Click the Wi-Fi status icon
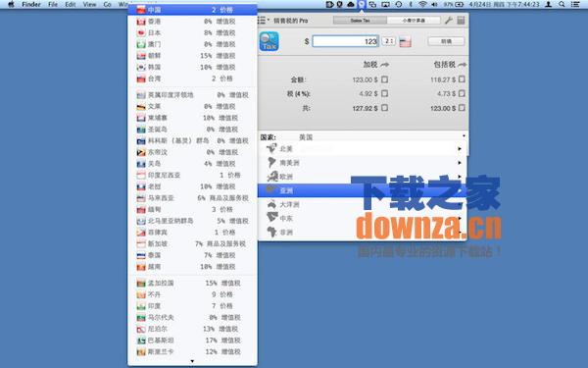Viewport: 588px width, 368px height. [x=422, y=5]
